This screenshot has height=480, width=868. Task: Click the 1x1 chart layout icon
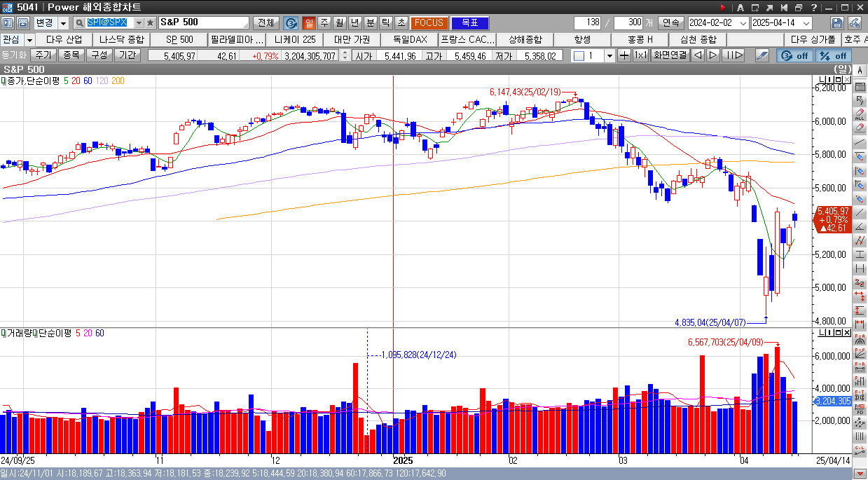640,55
